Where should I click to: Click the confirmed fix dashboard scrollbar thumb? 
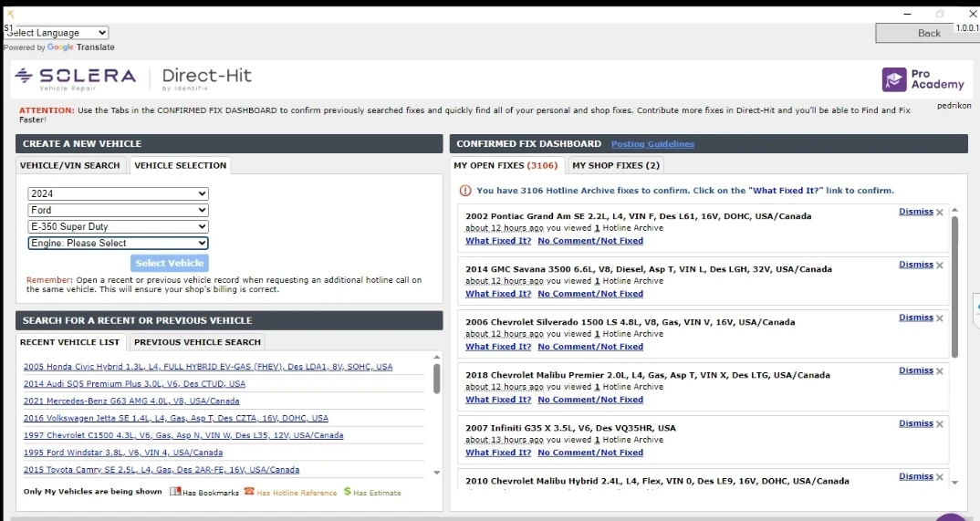[954, 287]
